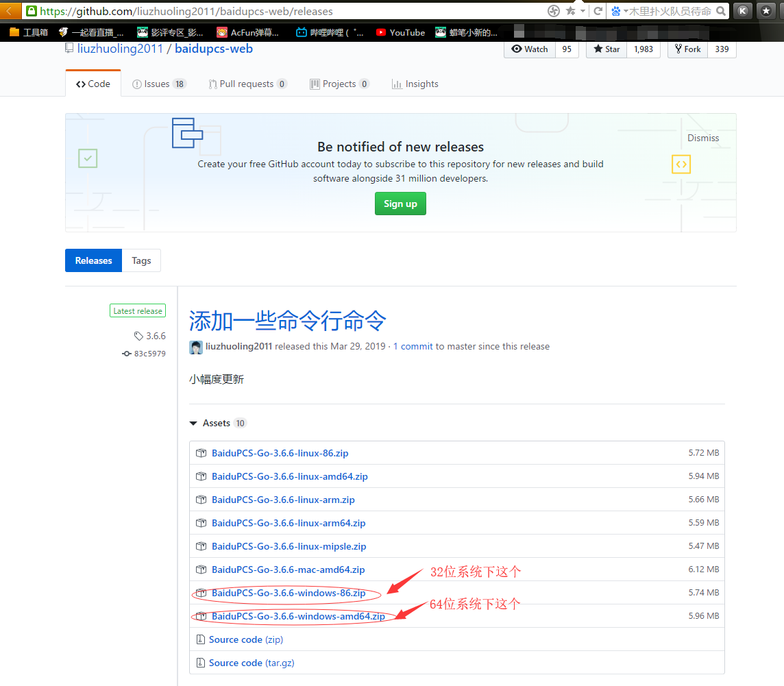Click package icon for linux-arm64.zip

click(201, 523)
